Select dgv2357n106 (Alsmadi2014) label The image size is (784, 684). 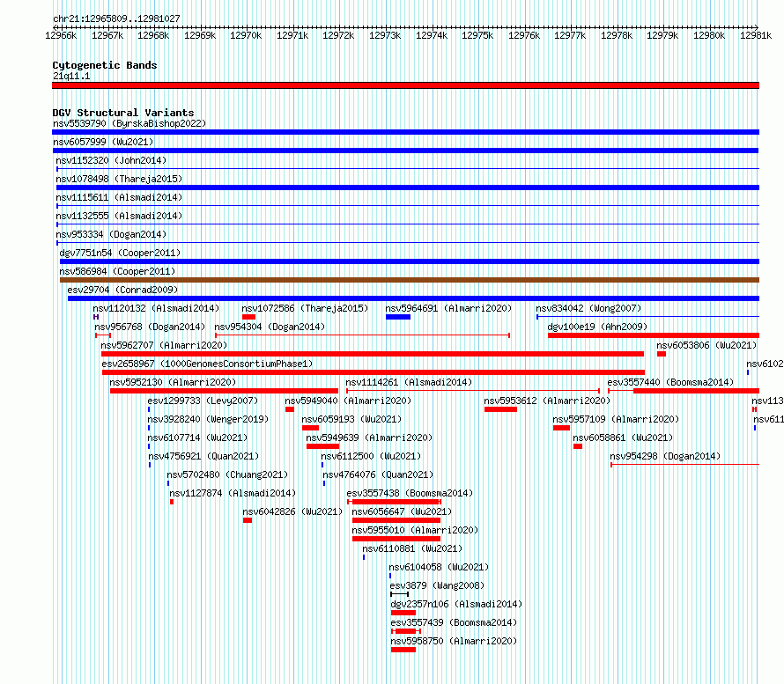click(x=456, y=604)
